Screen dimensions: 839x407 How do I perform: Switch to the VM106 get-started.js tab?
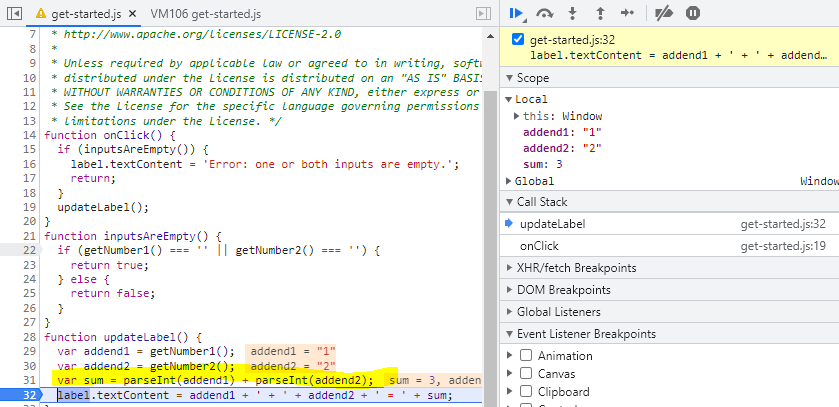click(x=206, y=14)
